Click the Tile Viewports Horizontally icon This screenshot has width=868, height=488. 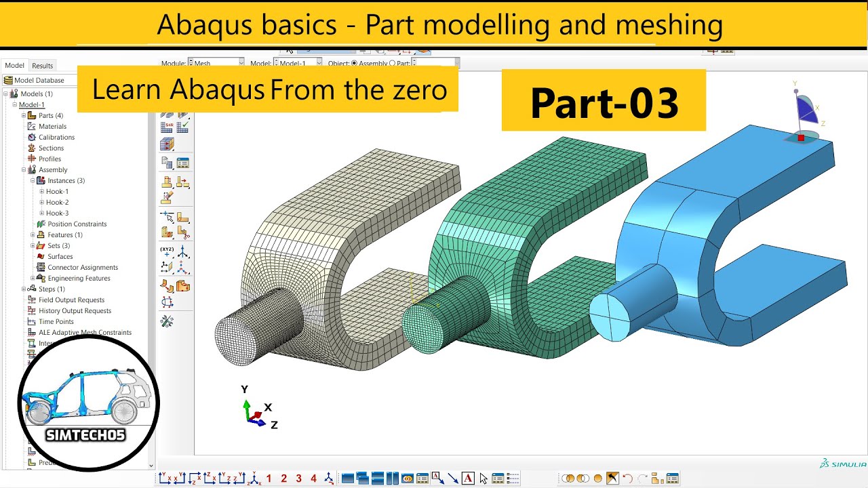click(x=378, y=478)
